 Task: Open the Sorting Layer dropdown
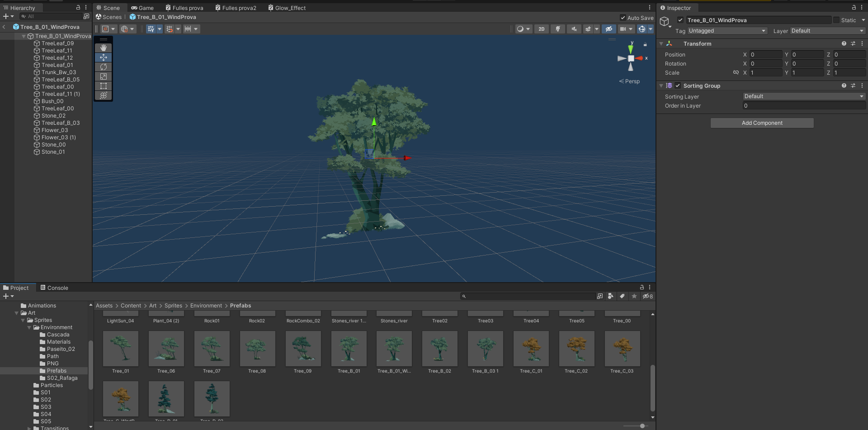tap(804, 96)
